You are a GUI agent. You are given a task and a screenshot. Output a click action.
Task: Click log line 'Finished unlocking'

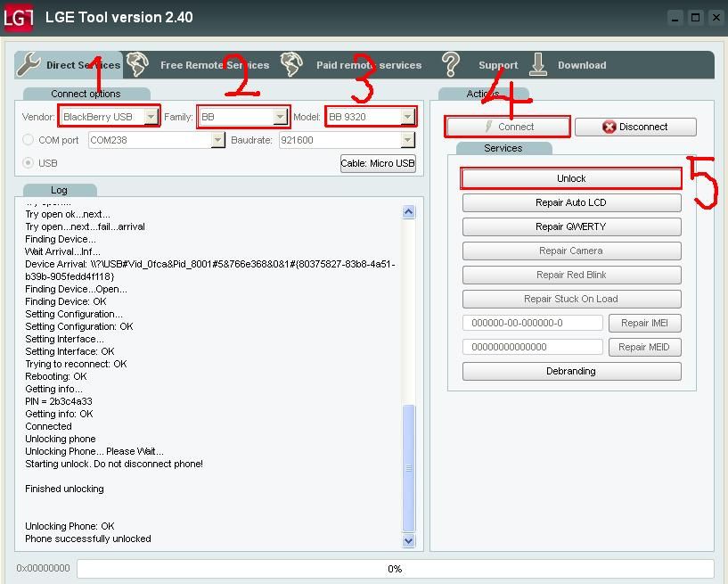[x=64, y=489]
